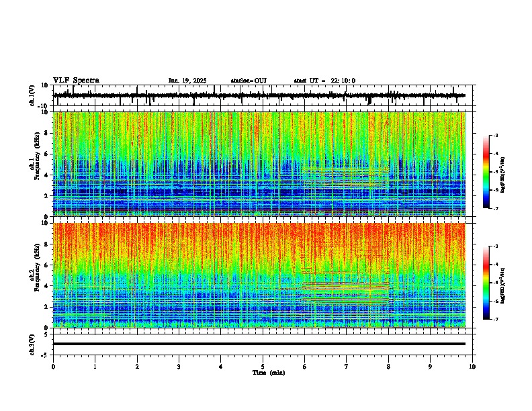The image size is (532, 411).
Task: Select the ch.1 colorbar log(PSD) label
Action: [x=503, y=175]
